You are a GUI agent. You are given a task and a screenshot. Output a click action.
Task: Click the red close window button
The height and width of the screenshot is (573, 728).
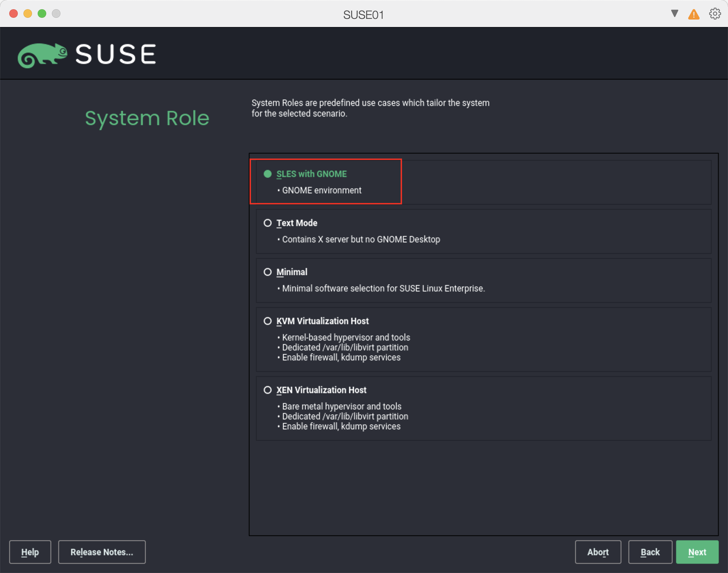pyautogui.click(x=14, y=14)
